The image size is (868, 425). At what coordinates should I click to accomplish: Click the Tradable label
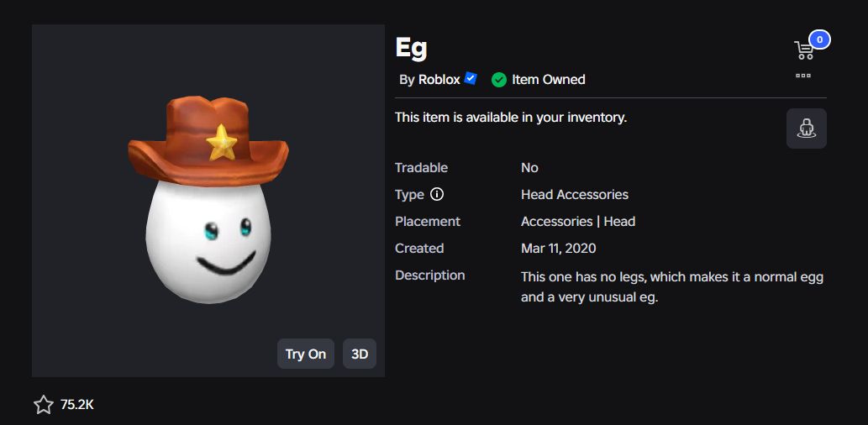421,168
